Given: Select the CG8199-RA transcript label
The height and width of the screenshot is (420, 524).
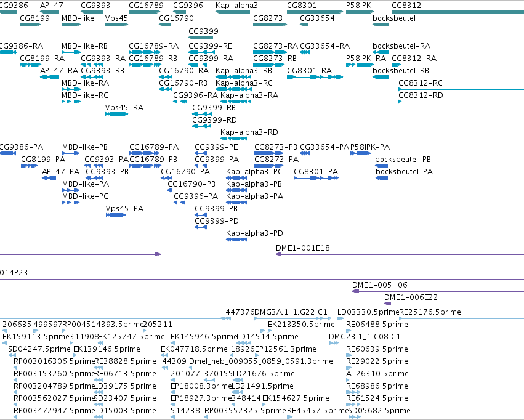Looking at the screenshot, I should [42, 58].
